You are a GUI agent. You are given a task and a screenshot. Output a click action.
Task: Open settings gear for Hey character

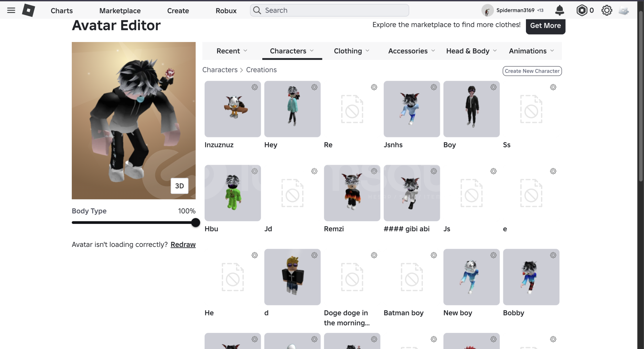314,87
